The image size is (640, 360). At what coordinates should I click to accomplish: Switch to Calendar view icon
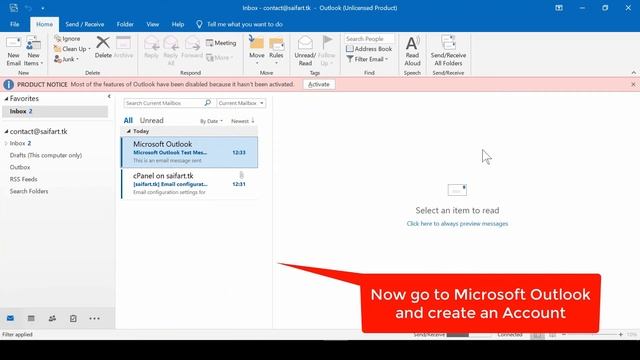coord(31,318)
